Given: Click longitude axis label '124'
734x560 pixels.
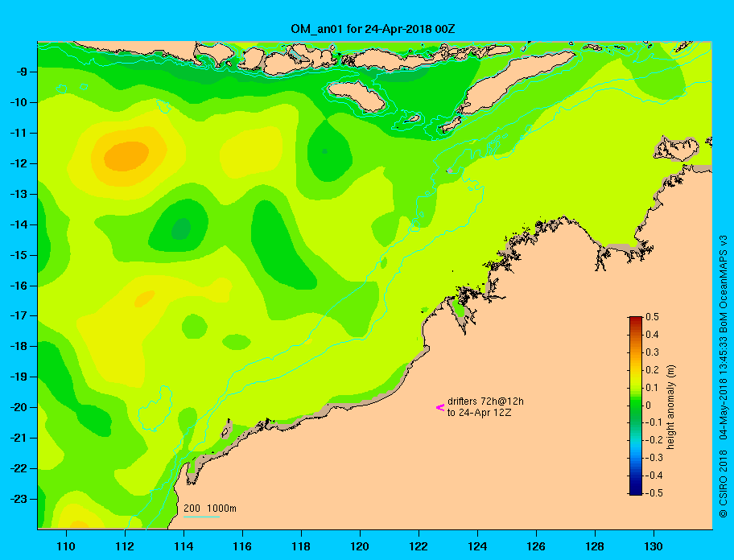Looking at the screenshot, I should 477,546.
